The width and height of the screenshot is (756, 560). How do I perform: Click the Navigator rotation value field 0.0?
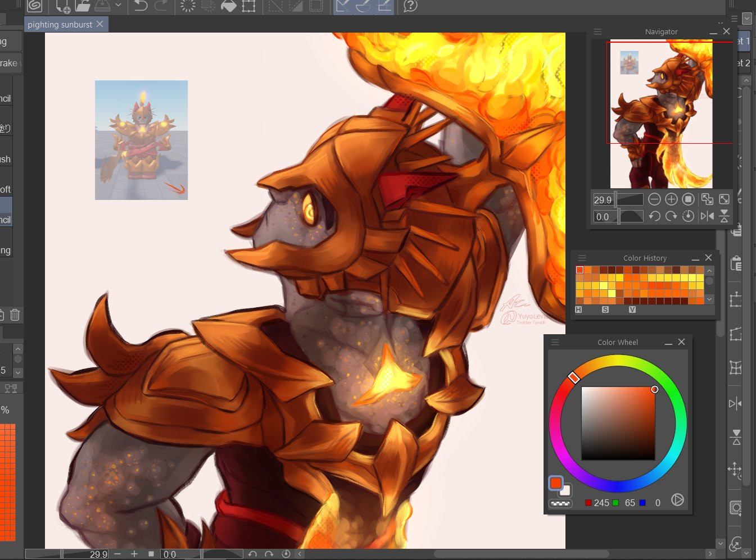(603, 216)
